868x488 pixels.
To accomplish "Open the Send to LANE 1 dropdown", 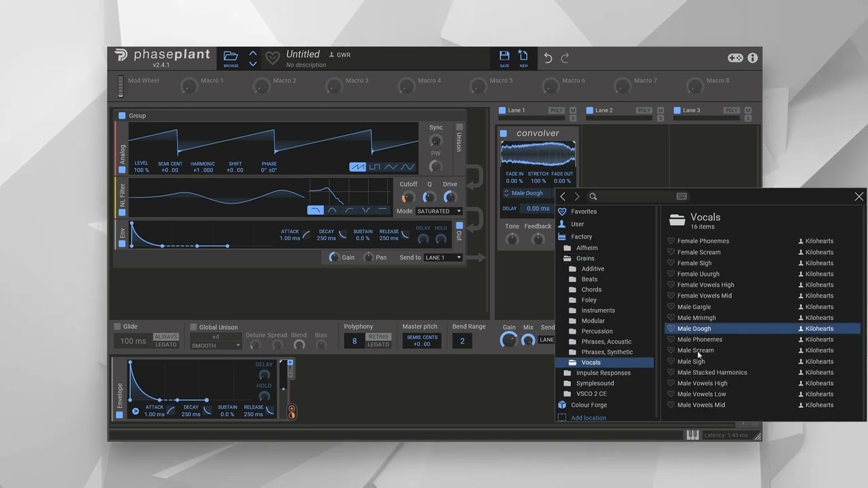I will (x=443, y=258).
